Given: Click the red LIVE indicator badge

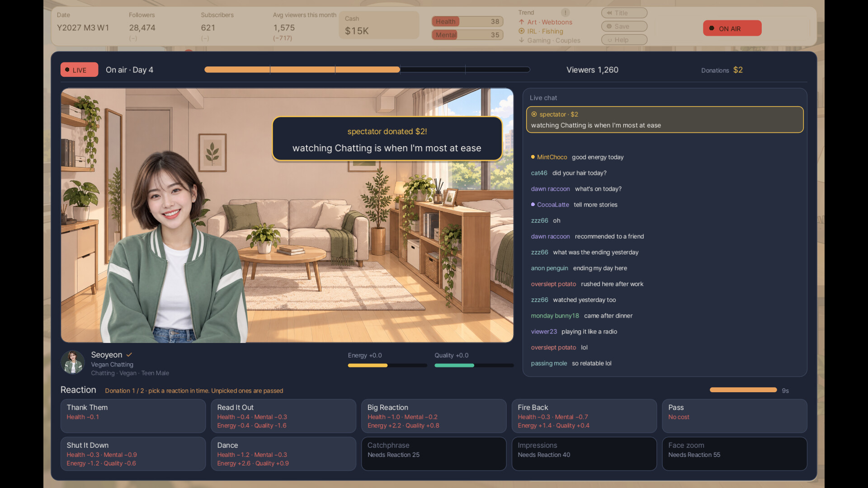Looking at the screenshot, I should (79, 70).
